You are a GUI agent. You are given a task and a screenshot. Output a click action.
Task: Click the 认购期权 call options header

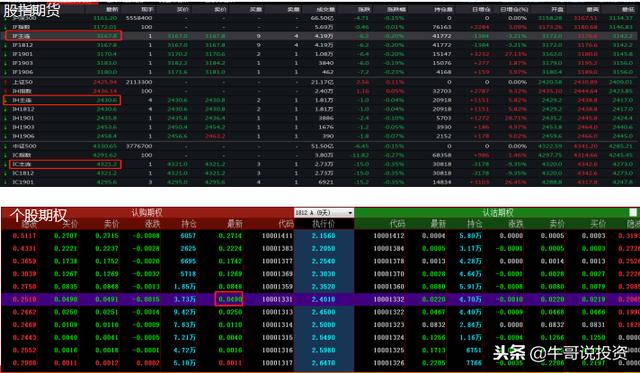[x=147, y=213]
